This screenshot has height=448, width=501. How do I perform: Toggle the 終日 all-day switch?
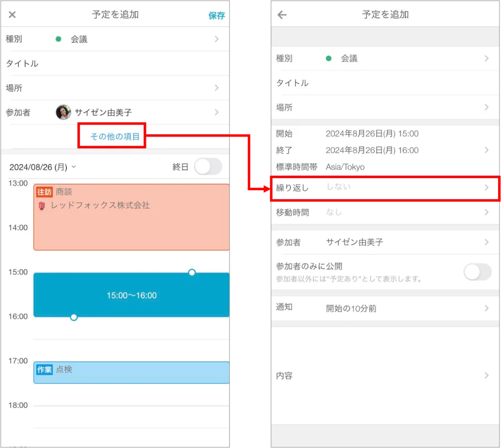[x=208, y=167]
